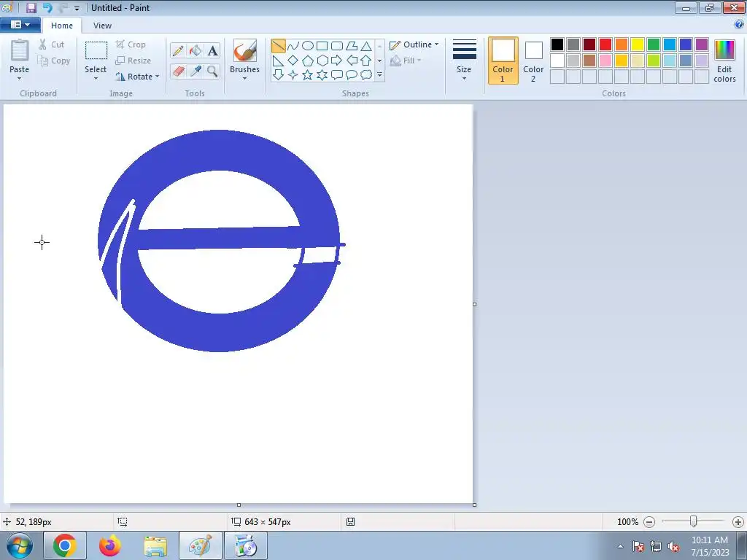
Task: Pick the black color swatch
Action: (557, 44)
